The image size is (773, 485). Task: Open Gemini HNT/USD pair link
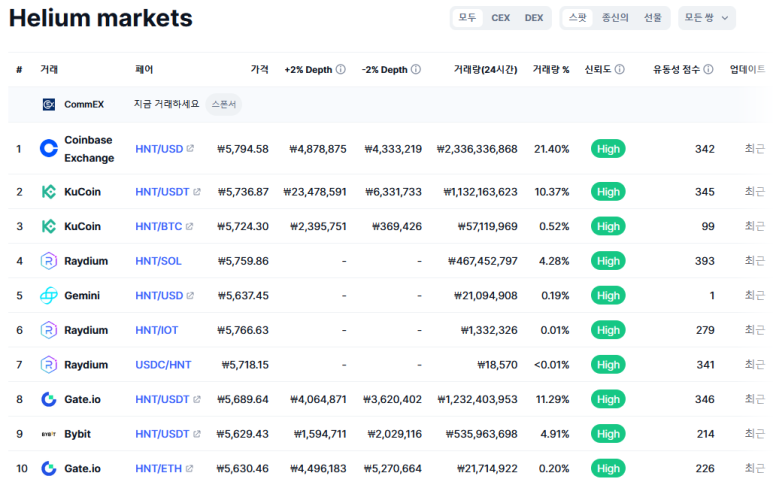[159, 295]
